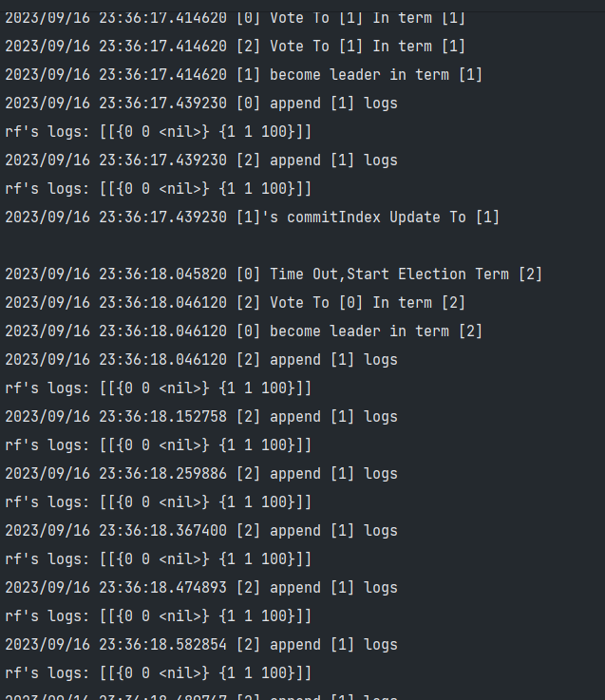Click the 'rf's logs' line after the 18.367400 entry

coord(158,558)
